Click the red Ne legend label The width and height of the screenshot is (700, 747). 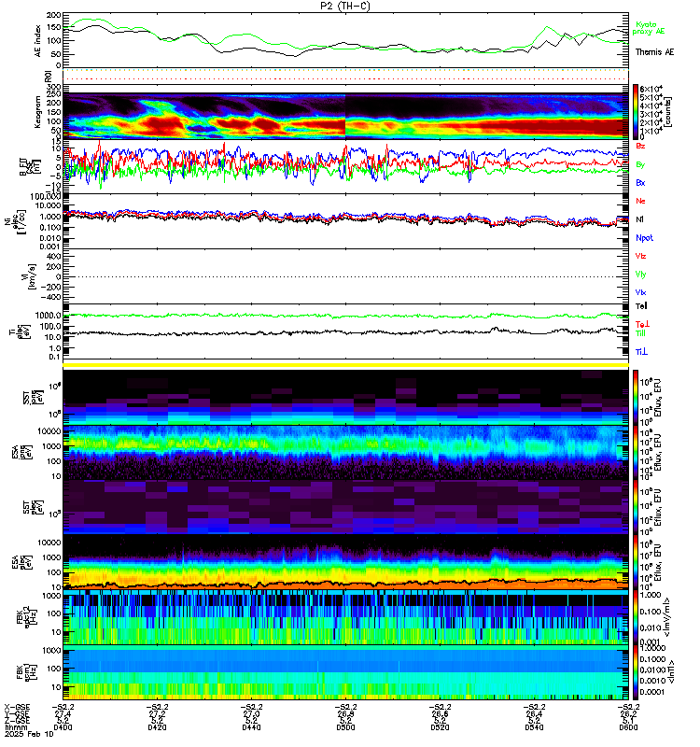[x=640, y=201]
